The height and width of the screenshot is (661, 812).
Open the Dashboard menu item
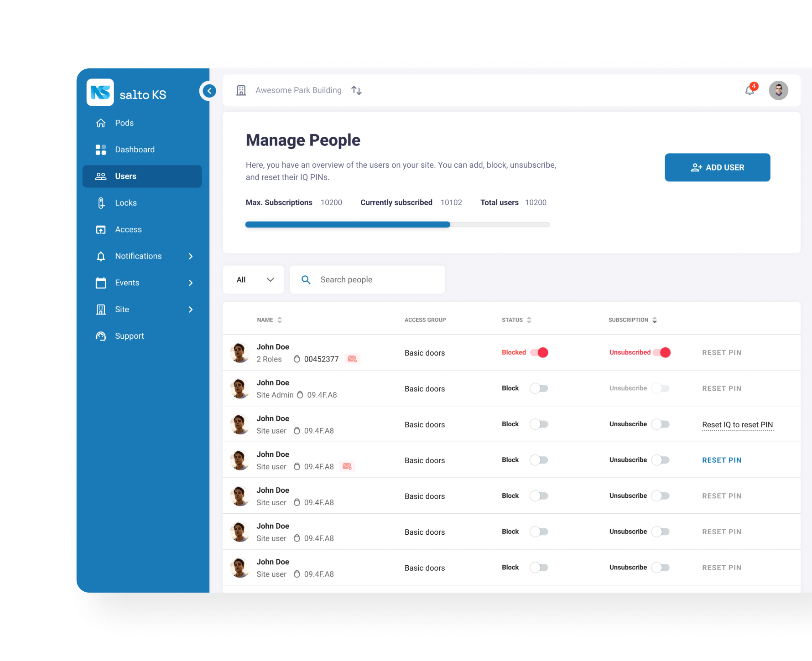tap(135, 150)
